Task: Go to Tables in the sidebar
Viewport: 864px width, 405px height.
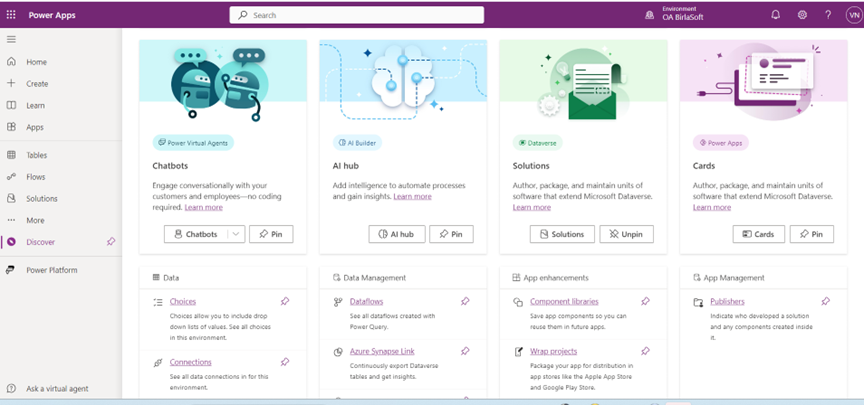Action: tap(36, 155)
